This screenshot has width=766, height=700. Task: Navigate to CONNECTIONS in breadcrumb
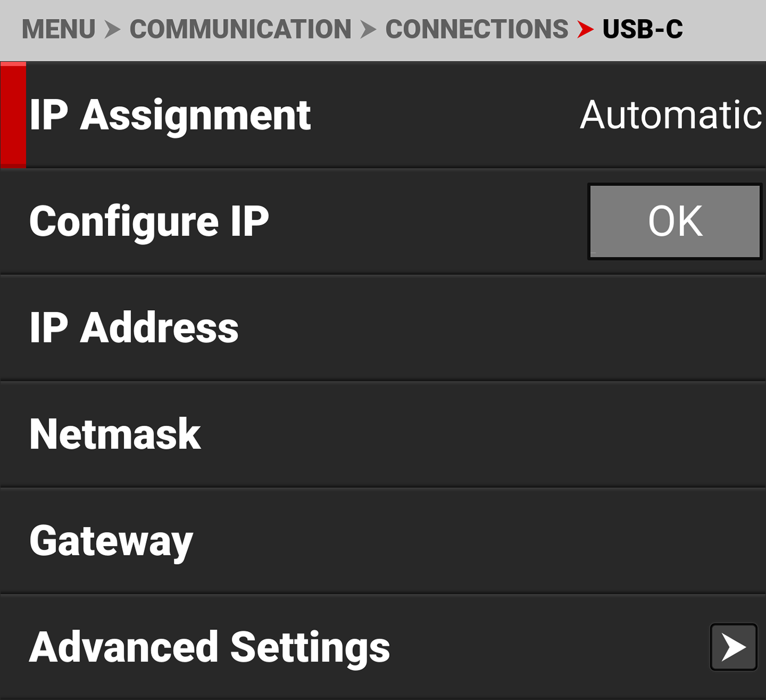pos(476,29)
